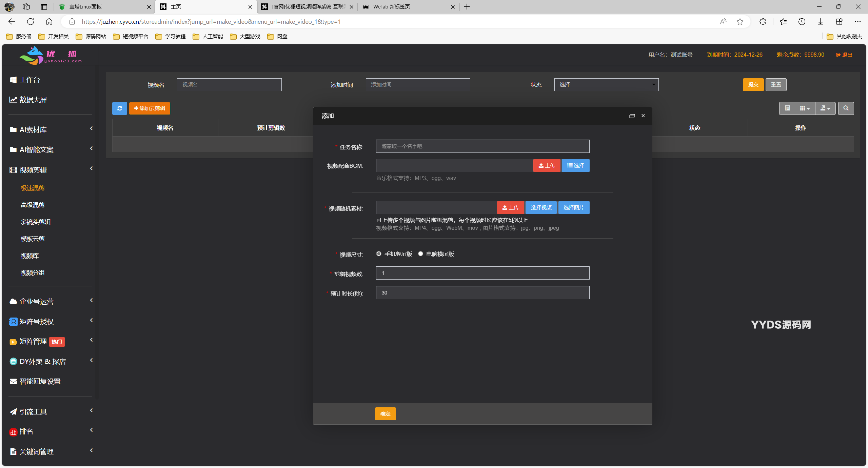Click the 选择视频 button
The height and width of the screenshot is (468, 868).
(x=541, y=208)
